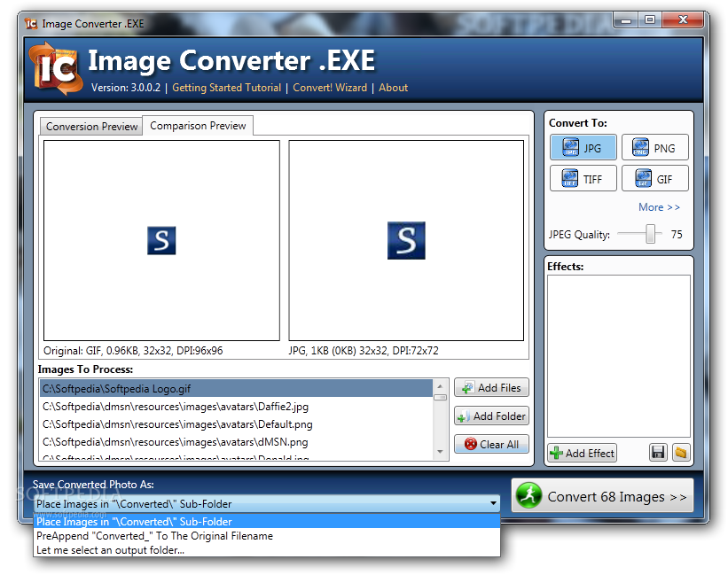Open the About link
The width and height of the screenshot is (728, 575).
tap(393, 88)
